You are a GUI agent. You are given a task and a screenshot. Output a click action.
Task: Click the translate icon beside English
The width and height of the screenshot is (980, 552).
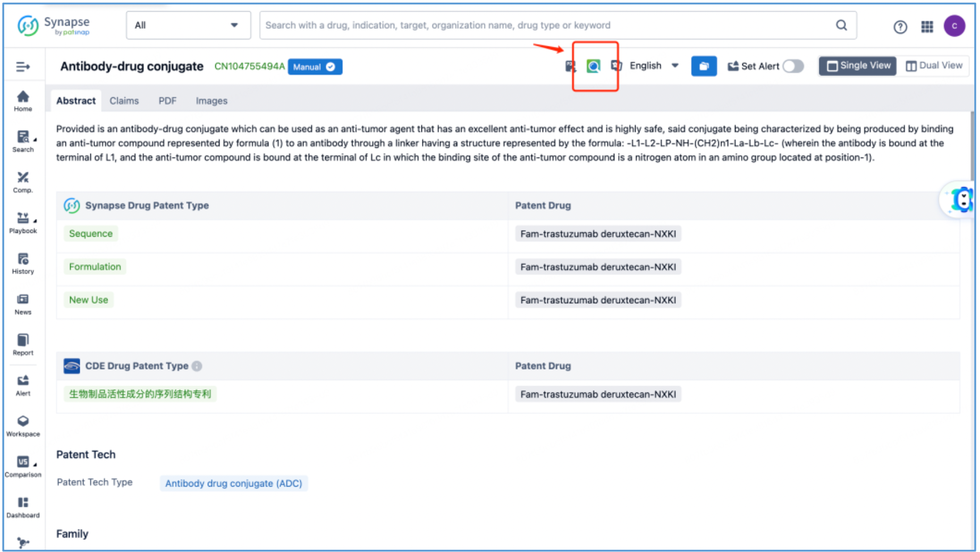tap(616, 65)
